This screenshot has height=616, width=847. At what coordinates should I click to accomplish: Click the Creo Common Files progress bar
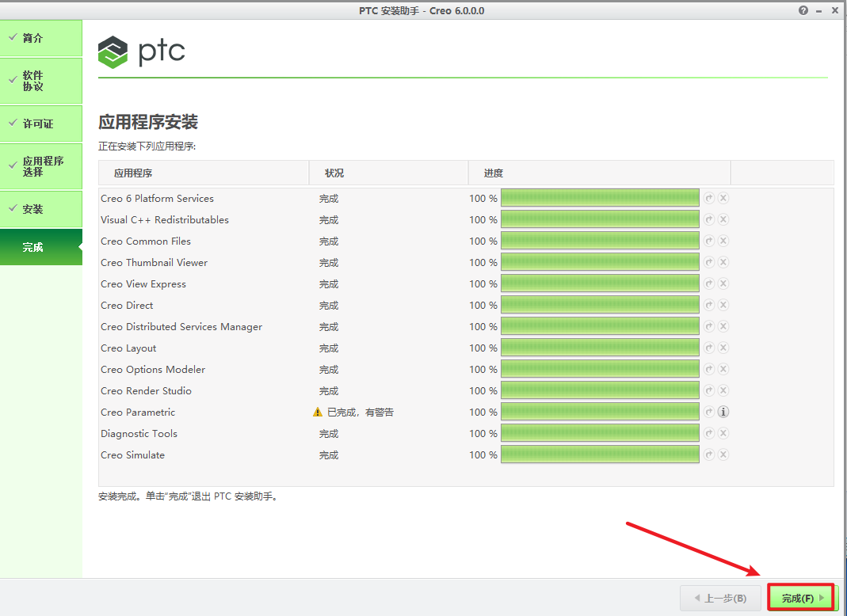pos(600,241)
